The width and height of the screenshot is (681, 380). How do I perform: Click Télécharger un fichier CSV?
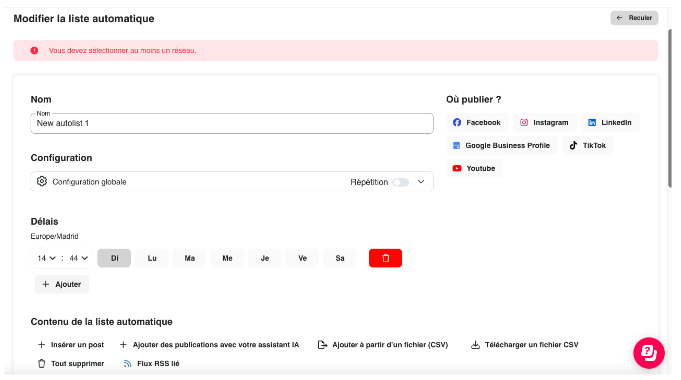525,344
